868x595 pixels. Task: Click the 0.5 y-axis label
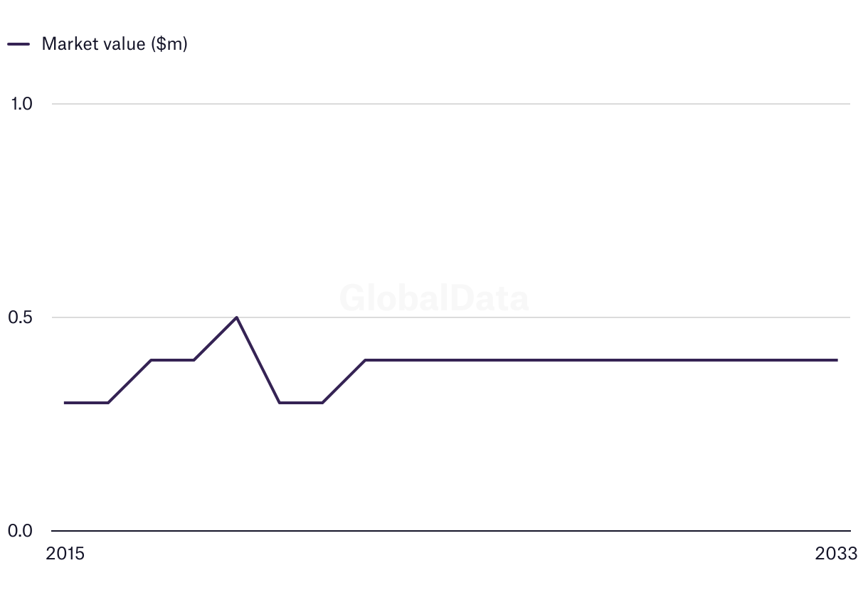click(x=22, y=317)
